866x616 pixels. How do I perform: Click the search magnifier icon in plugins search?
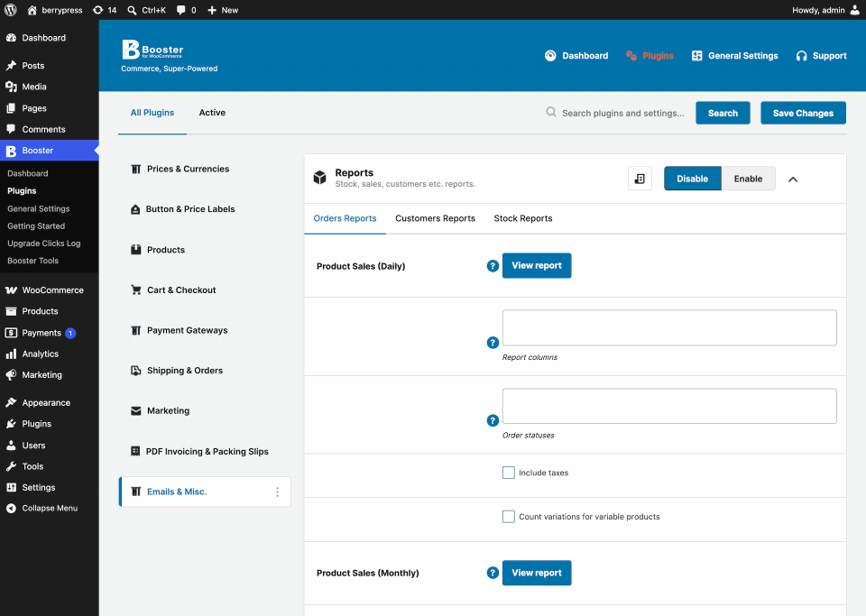(550, 112)
